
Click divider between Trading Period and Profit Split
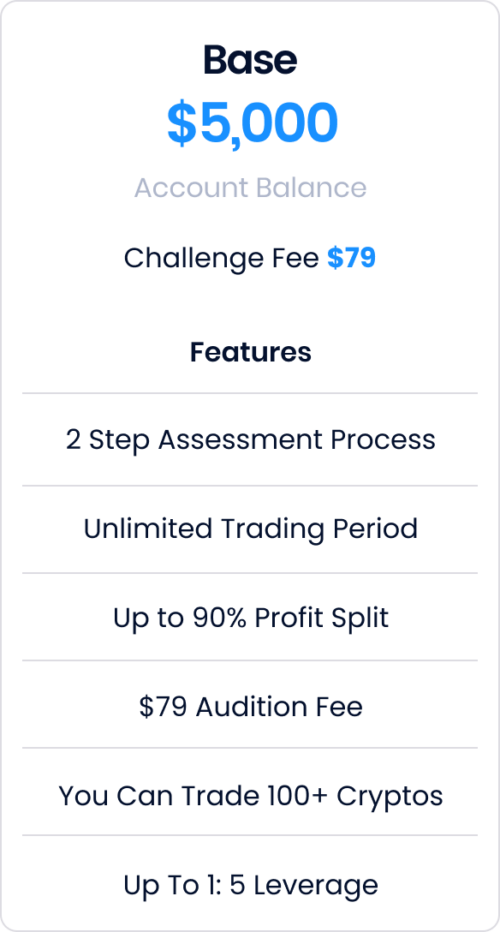[x=250, y=573]
